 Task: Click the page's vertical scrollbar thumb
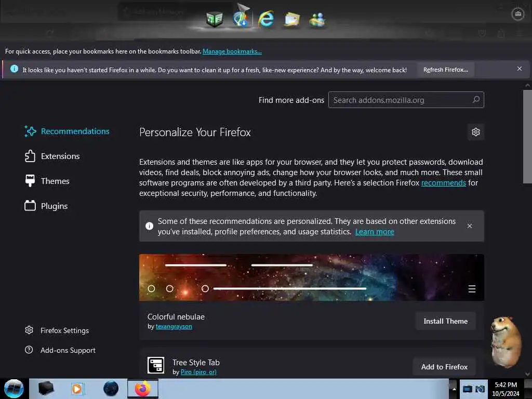[527, 137]
